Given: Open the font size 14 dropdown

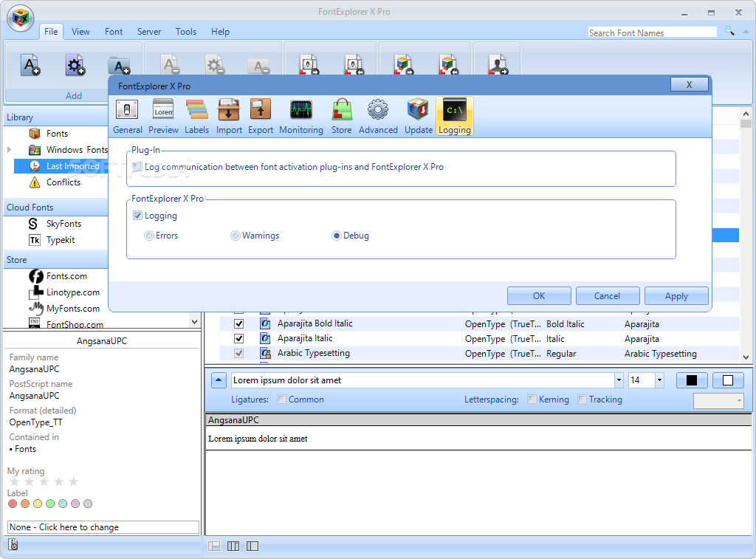Looking at the screenshot, I should (659, 380).
